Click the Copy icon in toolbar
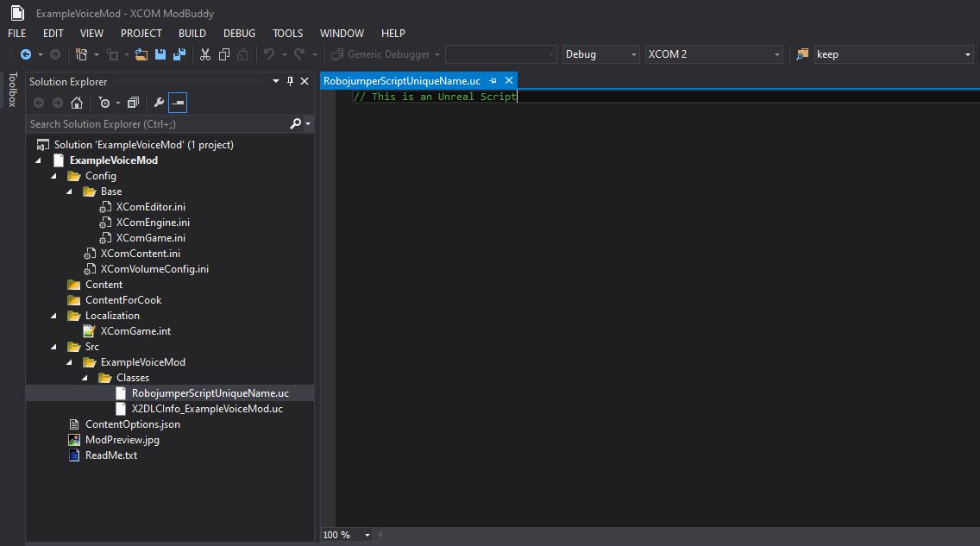 (x=223, y=54)
